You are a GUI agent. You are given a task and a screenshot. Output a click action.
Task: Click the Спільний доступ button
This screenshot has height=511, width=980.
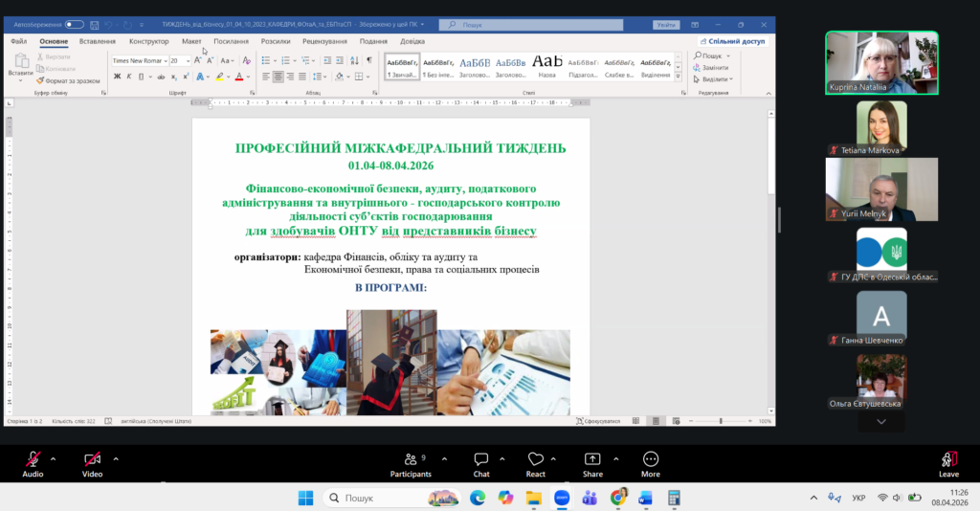point(732,41)
